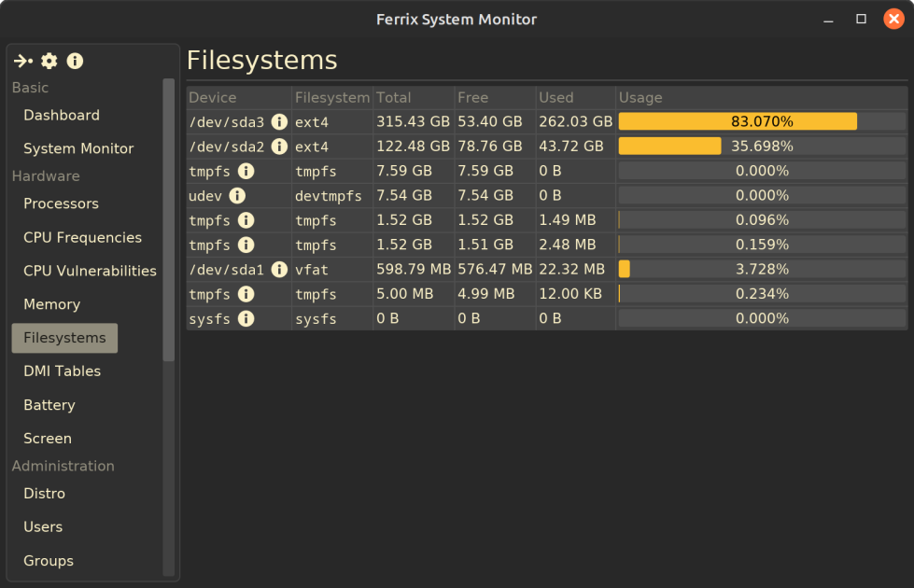
Task: Click the 0.234% usage value
Action: tap(762, 294)
